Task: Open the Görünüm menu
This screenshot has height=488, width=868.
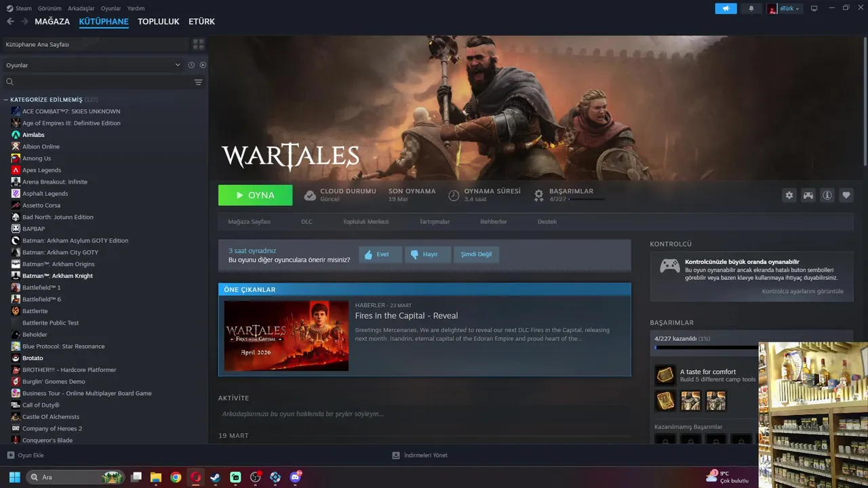Action: pos(50,8)
